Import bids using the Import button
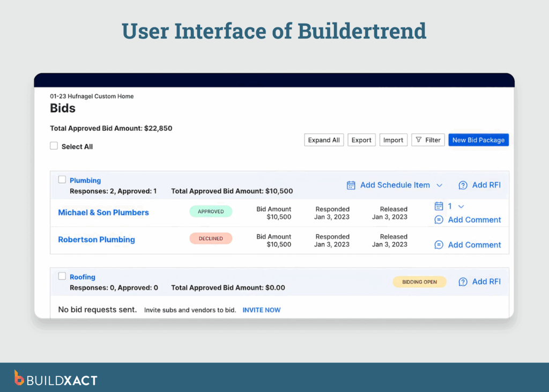 click(x=393, y=139)
